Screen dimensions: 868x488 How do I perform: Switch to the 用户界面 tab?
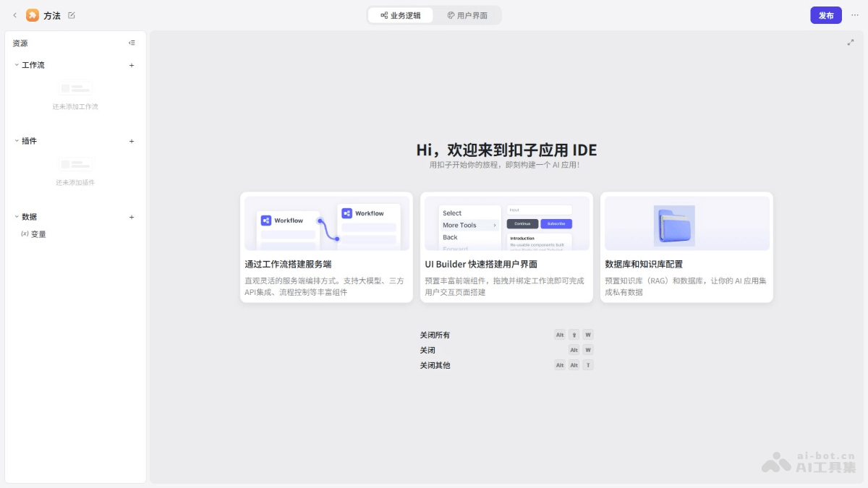point(467,15)
